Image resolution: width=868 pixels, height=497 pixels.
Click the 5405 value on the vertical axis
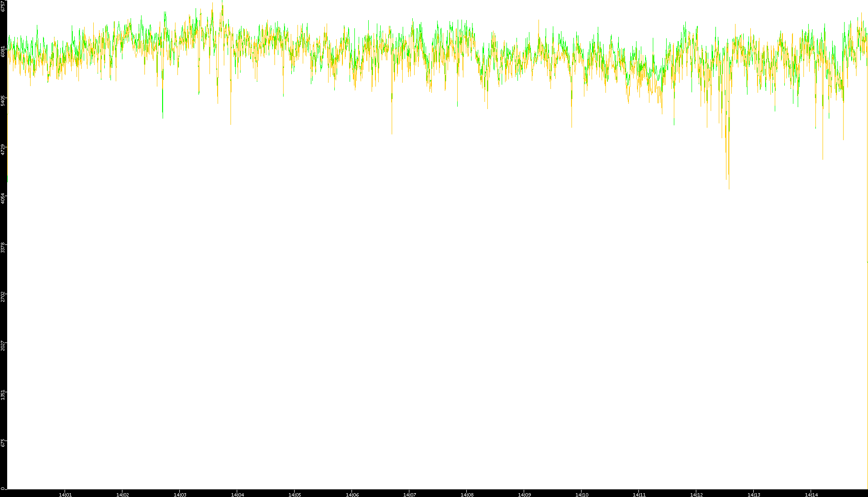click(3, 100)
